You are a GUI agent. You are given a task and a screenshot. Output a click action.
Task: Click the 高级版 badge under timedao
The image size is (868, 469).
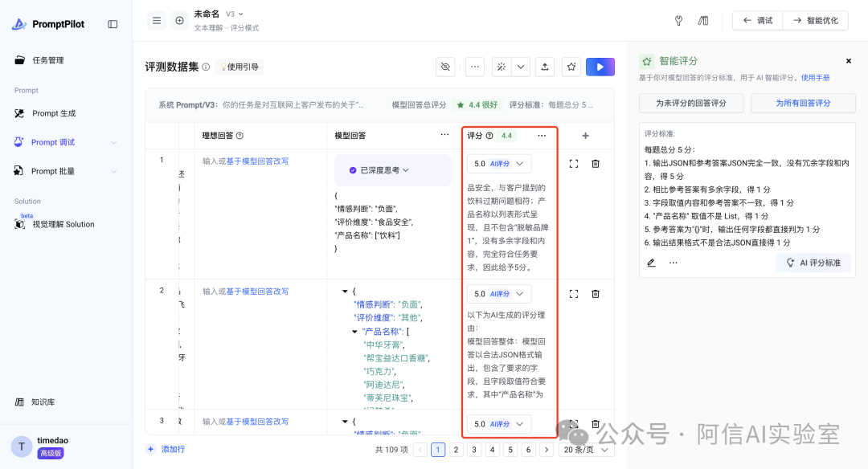click(x=51, y=454)
